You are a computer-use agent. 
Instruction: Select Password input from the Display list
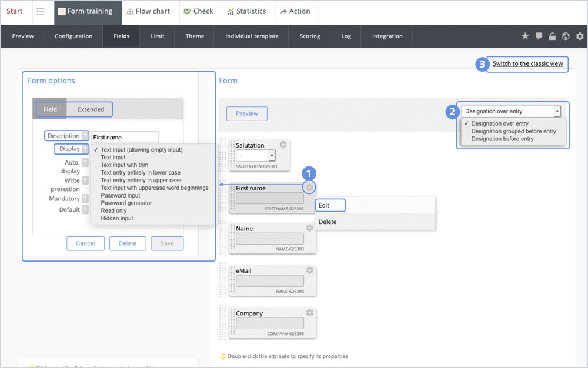(121, 195)
